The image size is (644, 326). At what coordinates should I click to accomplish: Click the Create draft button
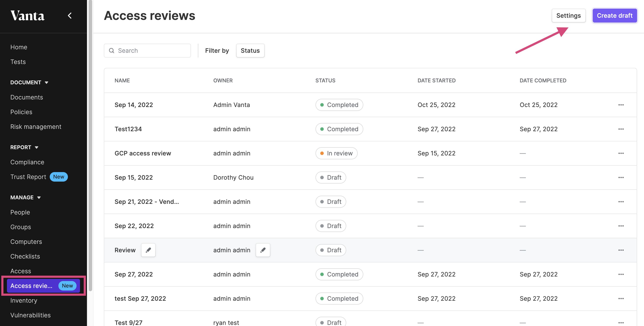click(615, 16)
